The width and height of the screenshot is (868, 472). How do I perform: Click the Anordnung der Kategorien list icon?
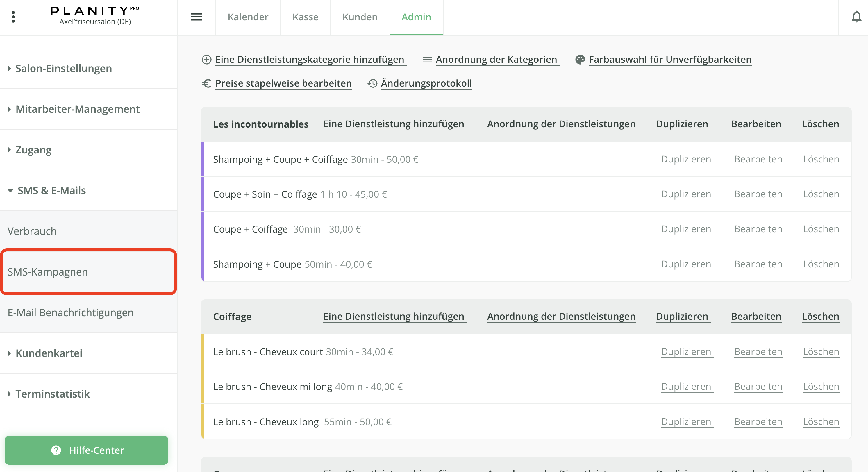(x=427, y=59)
